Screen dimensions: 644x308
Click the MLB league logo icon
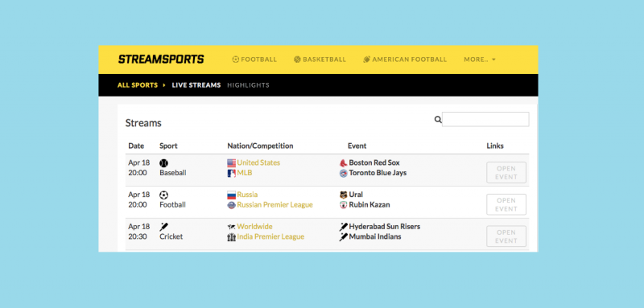click(232, 173)
